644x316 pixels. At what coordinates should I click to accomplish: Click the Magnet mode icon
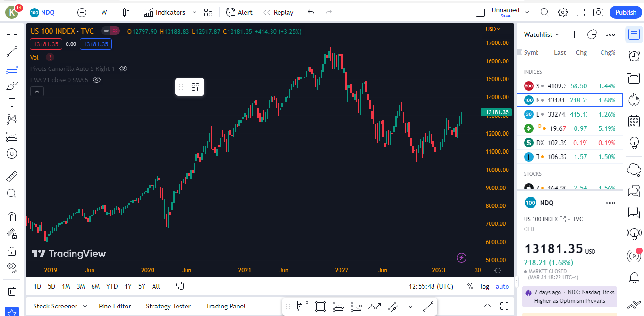coord(12,217)
